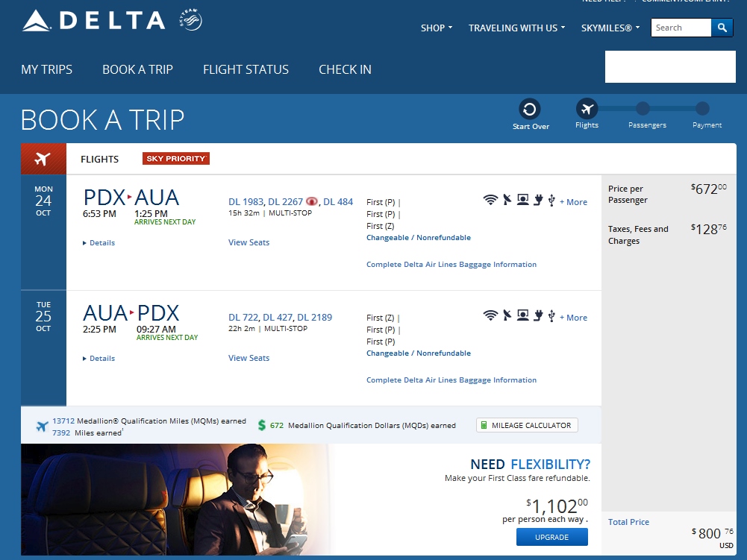Expand Details for the PDX to AUA flight
Screen dimensions: 747x560
tap(99, 243)
